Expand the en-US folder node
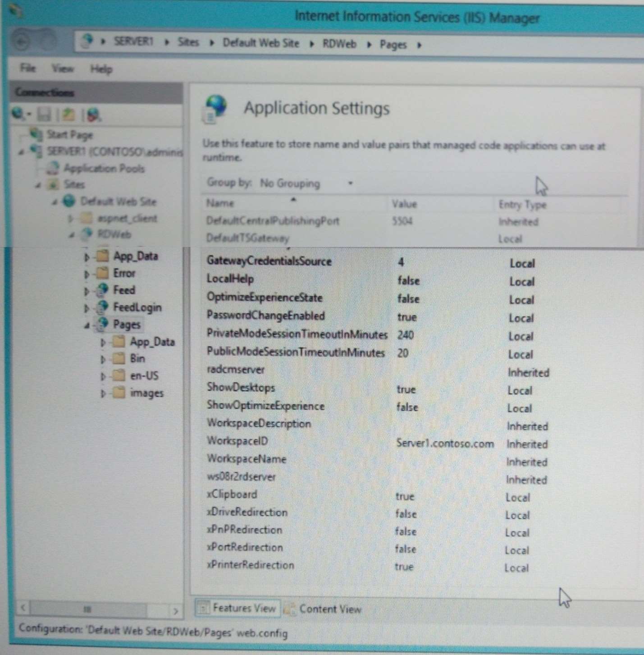 point(104,376)
